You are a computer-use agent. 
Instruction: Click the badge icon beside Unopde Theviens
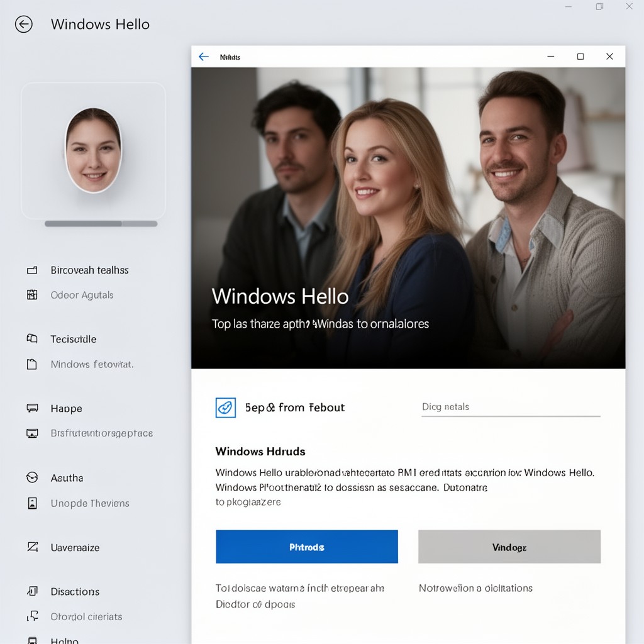(32, 502)
